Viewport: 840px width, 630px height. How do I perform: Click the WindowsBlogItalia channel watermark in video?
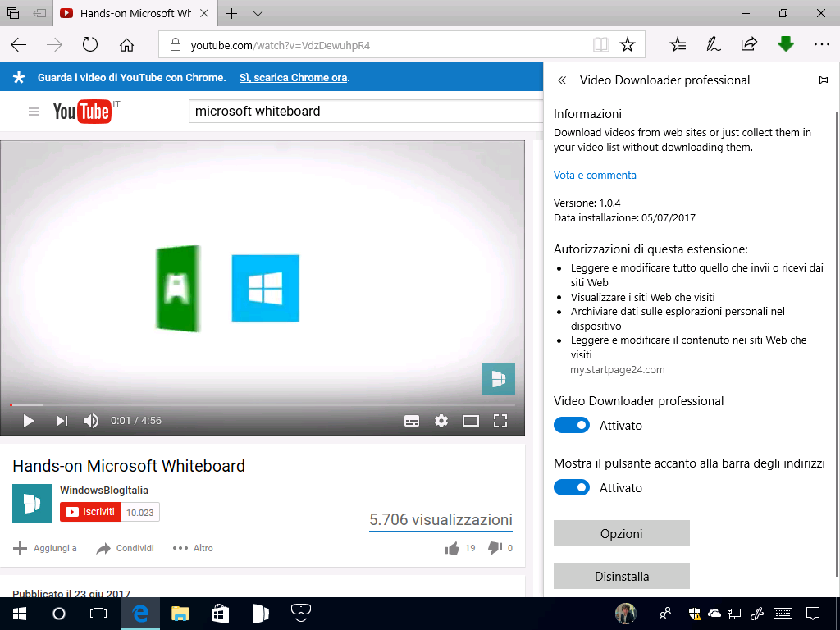point(499,379)
